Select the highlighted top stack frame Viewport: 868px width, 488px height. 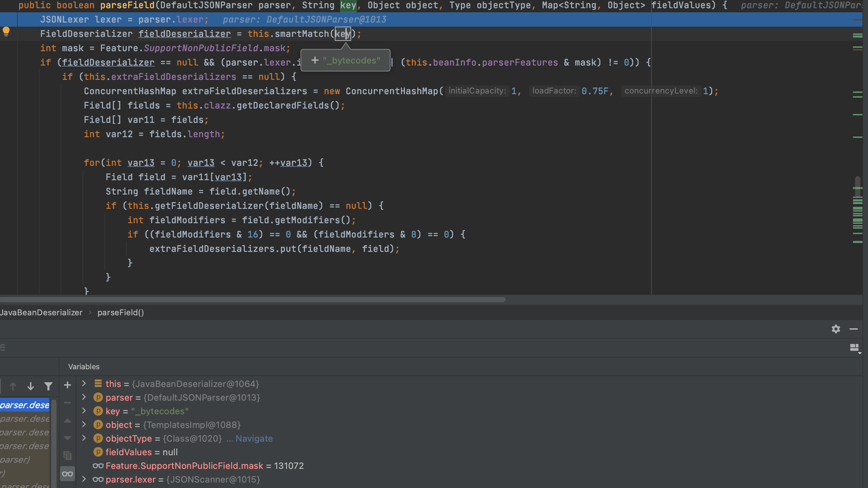pos(25,405)
